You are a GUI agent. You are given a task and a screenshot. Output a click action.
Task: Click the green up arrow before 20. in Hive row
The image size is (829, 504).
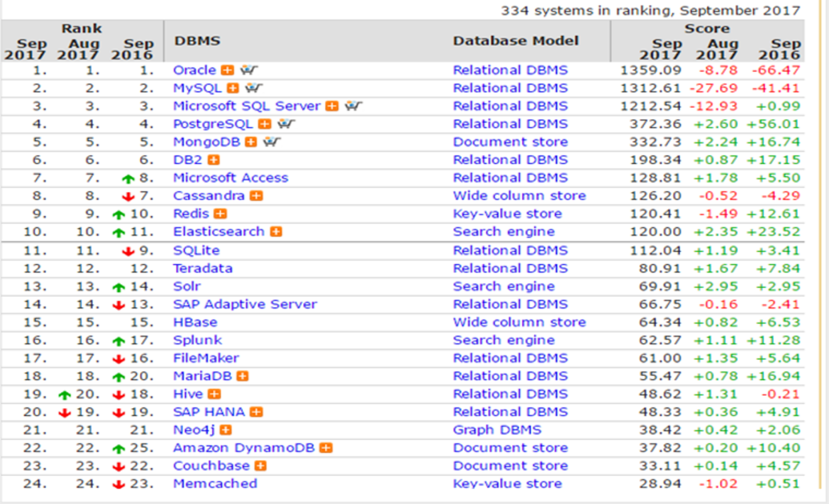(64, 395)
